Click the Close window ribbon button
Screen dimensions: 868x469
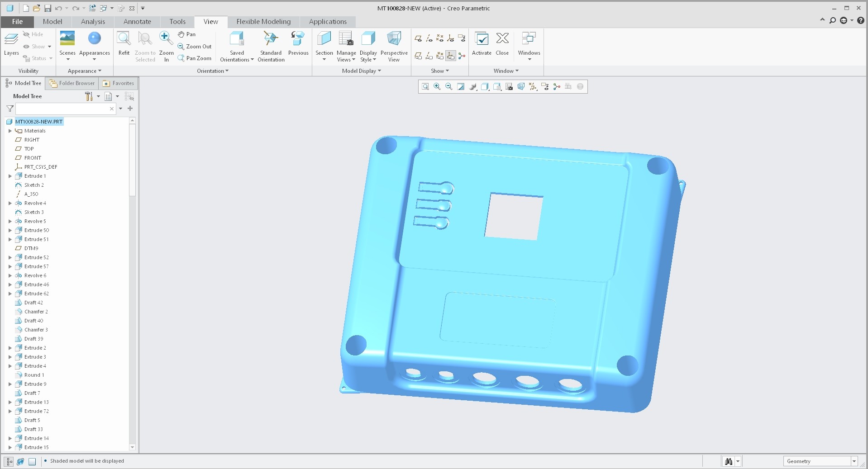[502, 44]
